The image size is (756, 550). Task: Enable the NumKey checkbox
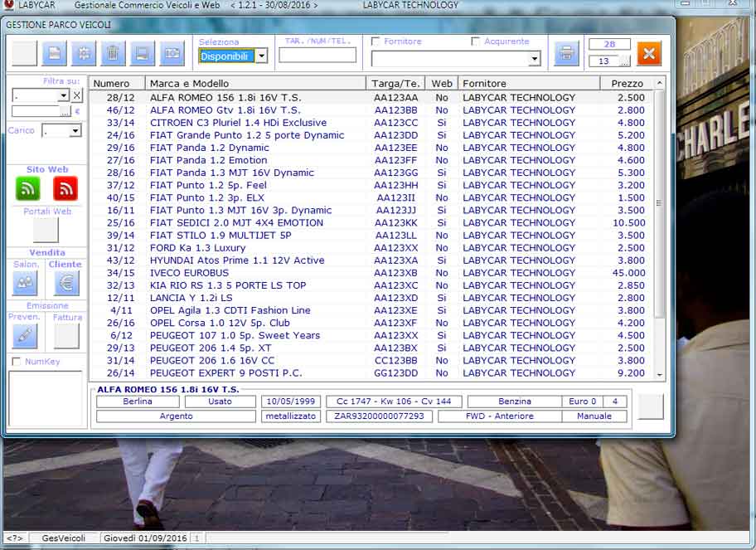[x=17, y=362]
